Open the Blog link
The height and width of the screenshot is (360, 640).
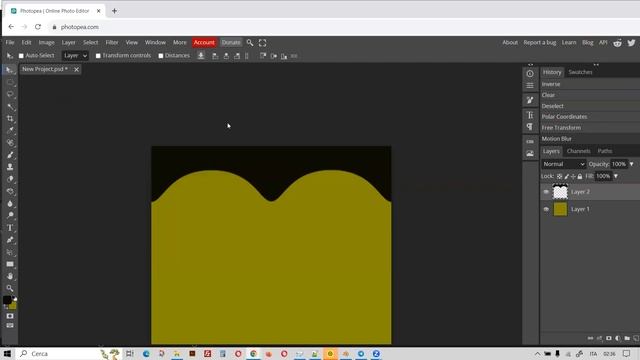click(587, 42)
